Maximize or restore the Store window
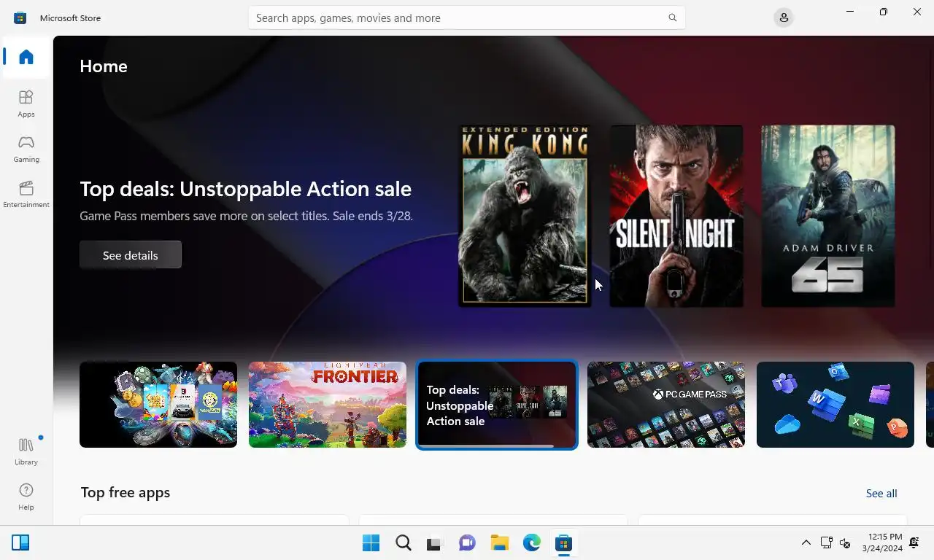Viewport: 934px width, 560px height. click(884, 12)
